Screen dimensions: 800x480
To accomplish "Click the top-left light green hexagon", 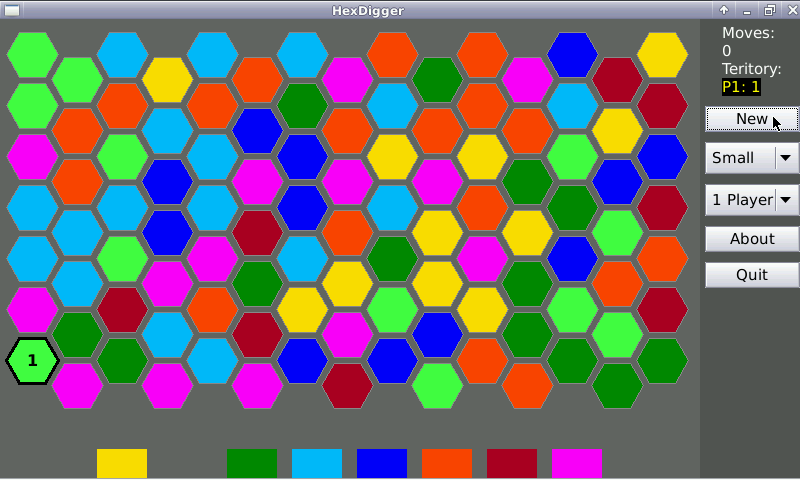I will click(x=33, y=55).
